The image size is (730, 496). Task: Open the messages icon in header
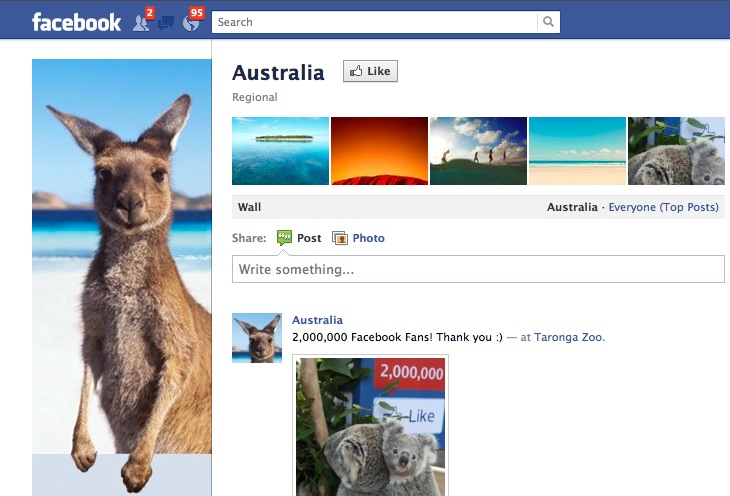[166, 22]
